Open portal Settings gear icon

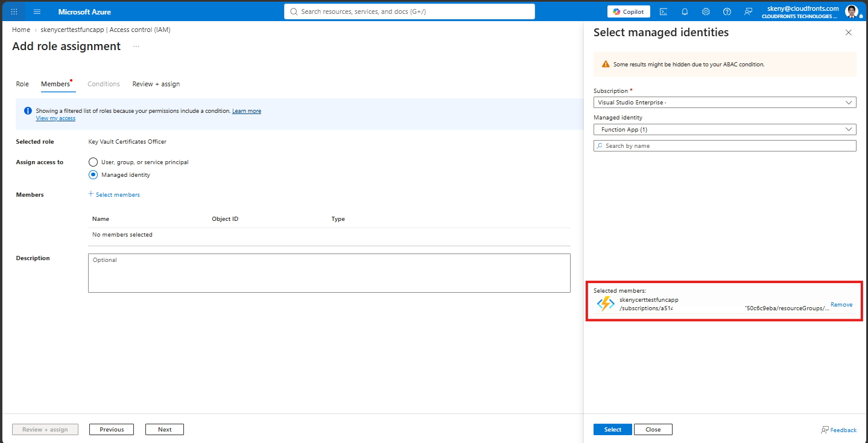(706, 11)
